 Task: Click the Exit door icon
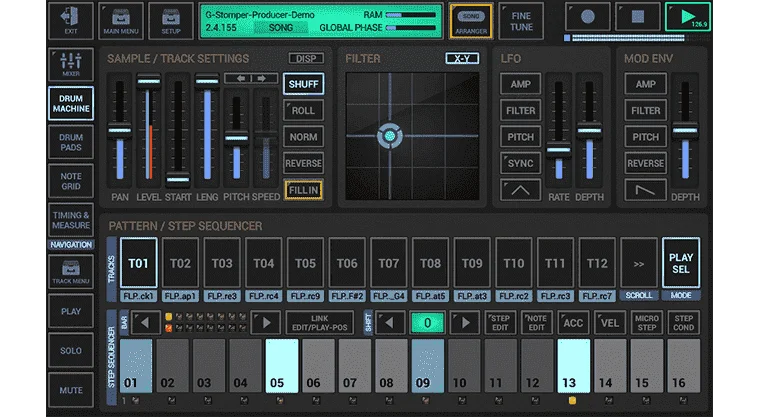pyautogui.click(x=71, y=21)
